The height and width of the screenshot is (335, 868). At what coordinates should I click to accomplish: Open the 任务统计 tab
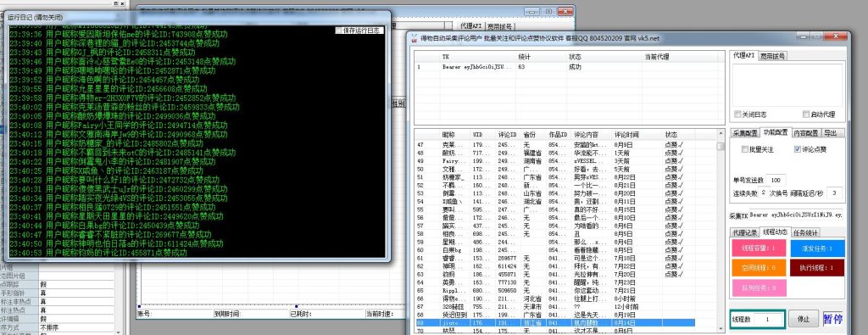point(805,232)
